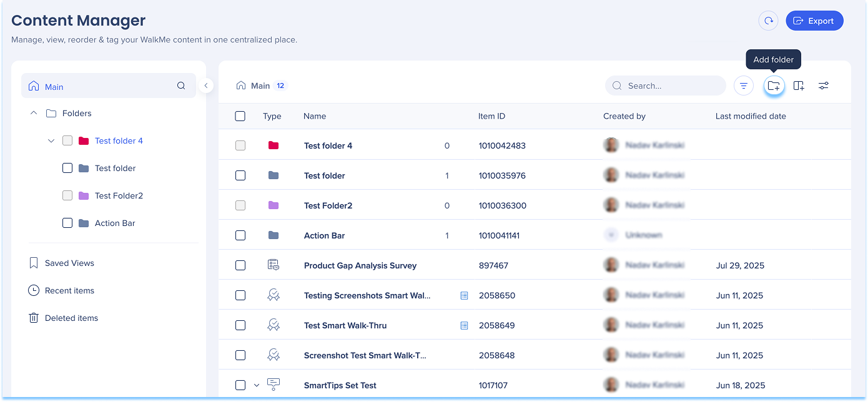This screenshot has height=402, width=868.
Task: Expand the SmartTips Set Test row
Action: tap(257, 385)
